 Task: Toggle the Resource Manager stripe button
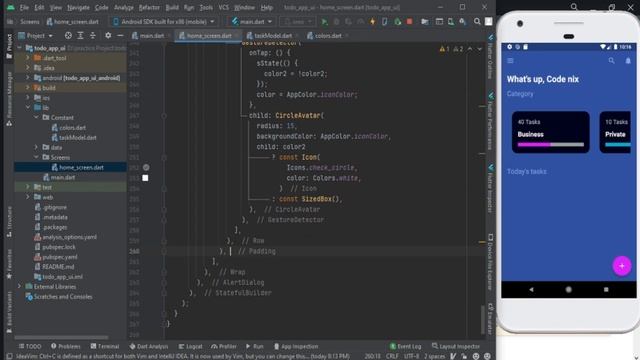click(9, 100)
